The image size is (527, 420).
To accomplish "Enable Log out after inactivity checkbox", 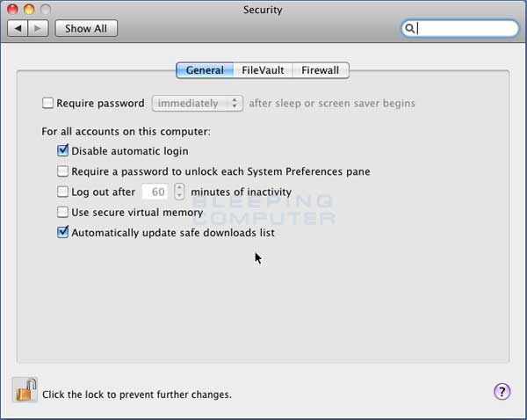I will tap(62, 192).
